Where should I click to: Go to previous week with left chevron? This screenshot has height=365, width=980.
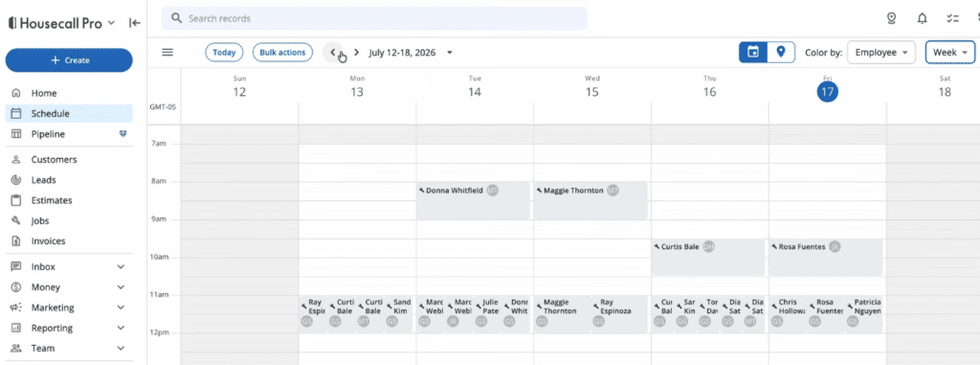click(333, 53)
